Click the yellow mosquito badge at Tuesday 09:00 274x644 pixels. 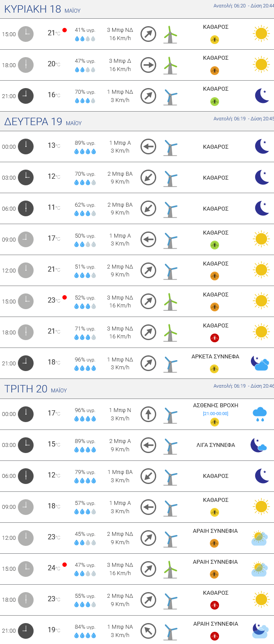click(215, 512)
